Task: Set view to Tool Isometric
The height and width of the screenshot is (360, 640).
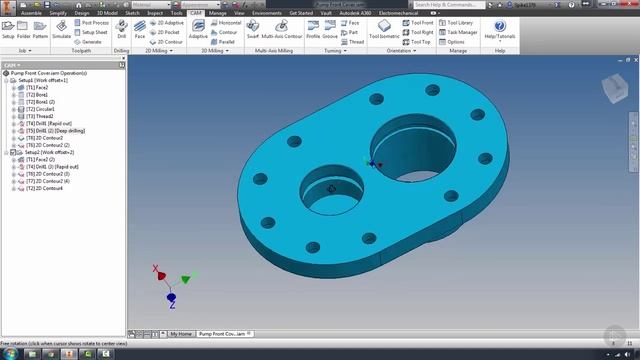Action: (384, 29)
